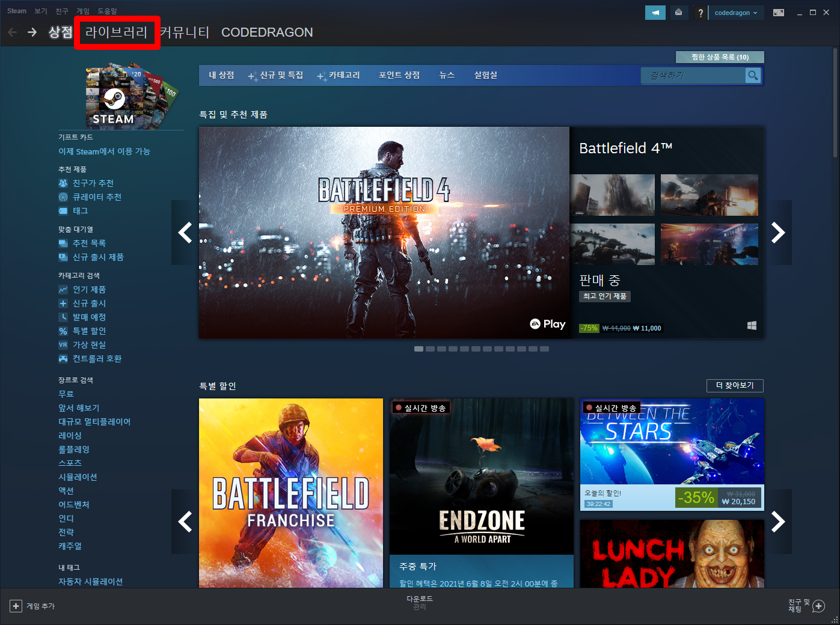The image size is (840, 625).
Task: Open the 신규 출시 제품 queue icon
Action: [63, 257]
